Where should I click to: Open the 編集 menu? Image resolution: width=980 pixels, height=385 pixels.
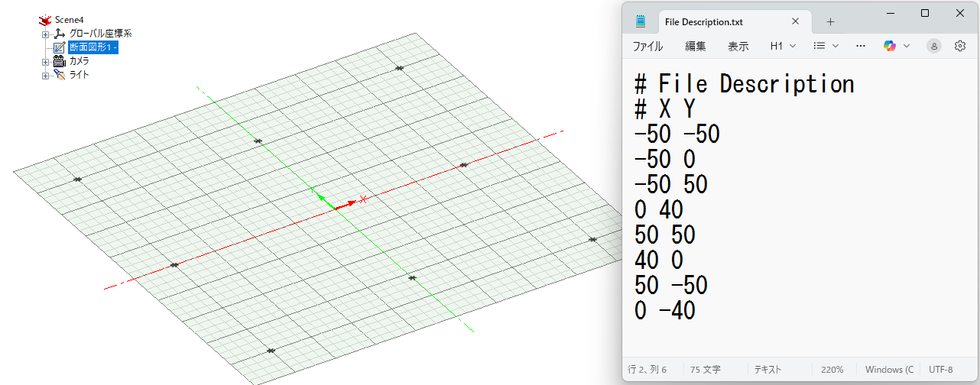(x=696, y=46)
